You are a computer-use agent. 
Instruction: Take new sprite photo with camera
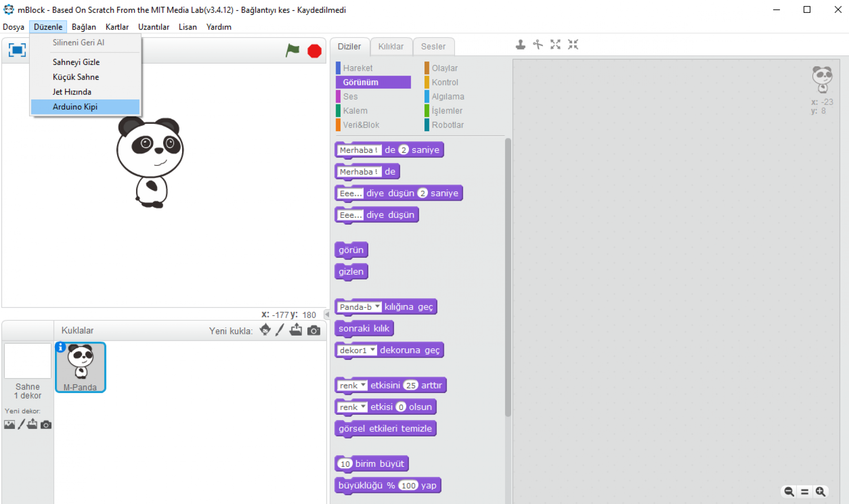(314, 330)
